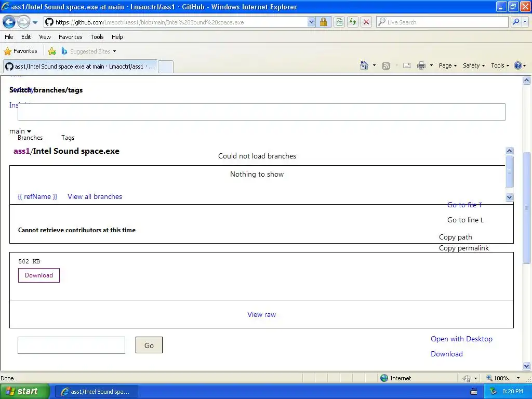Click the Refresh page icon
Screen dimensions: 532x399
pyautogui.click(x=353, y=22)
